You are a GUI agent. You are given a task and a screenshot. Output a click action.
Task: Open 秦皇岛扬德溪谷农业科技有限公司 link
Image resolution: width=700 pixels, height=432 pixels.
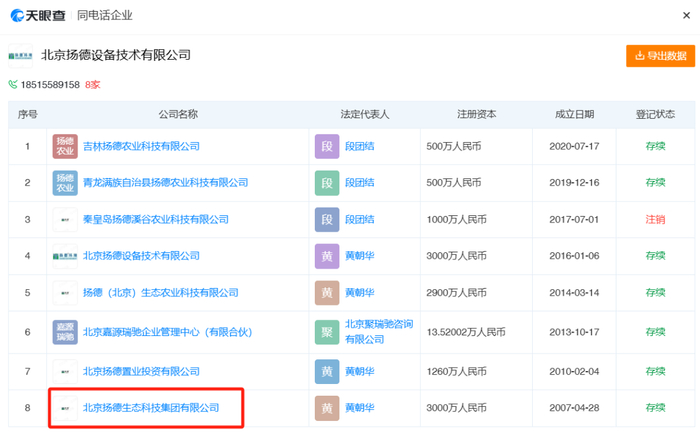click(156, 220)
